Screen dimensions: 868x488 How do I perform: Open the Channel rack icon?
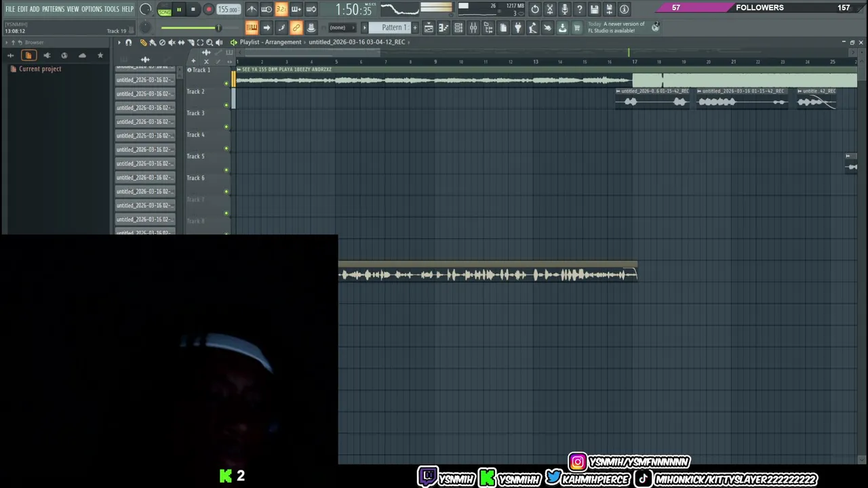pos(458,28)
